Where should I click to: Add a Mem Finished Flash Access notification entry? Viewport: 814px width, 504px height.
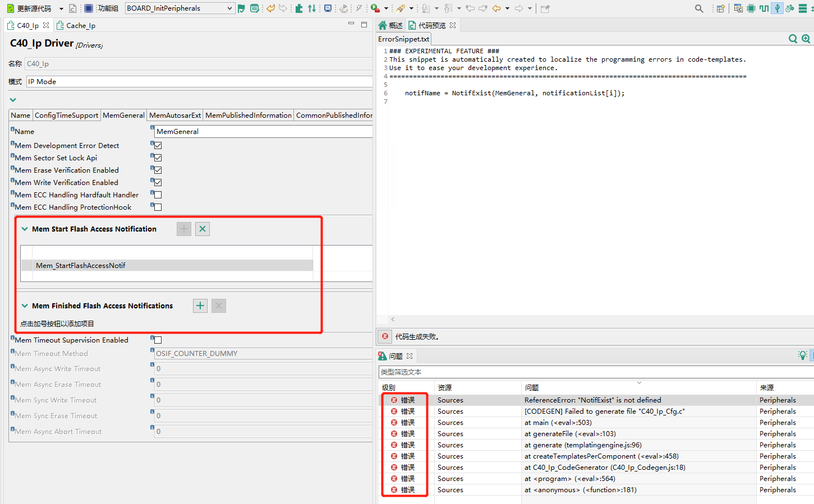(200, 306)
